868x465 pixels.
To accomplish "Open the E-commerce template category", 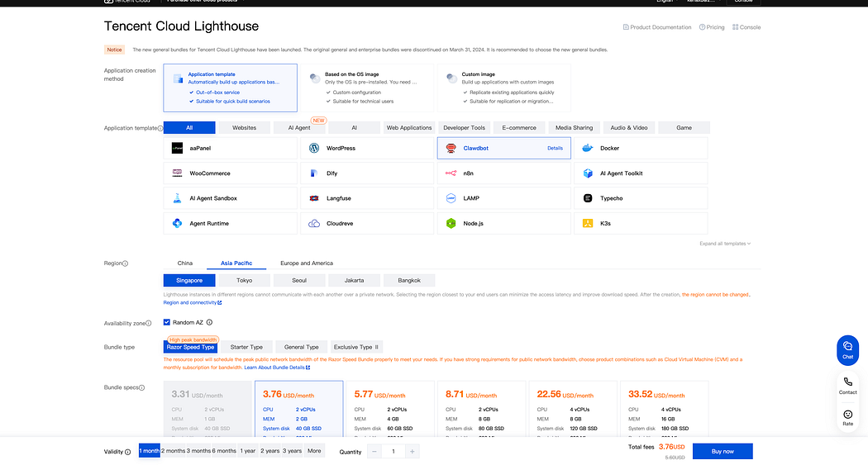I will tap(518, 128).
